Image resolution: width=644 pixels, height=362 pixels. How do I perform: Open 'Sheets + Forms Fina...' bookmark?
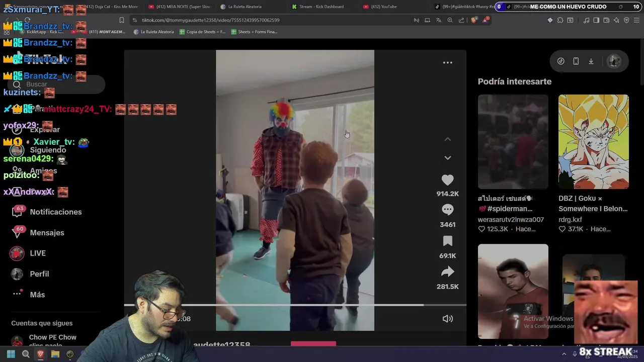click(254, 32)
